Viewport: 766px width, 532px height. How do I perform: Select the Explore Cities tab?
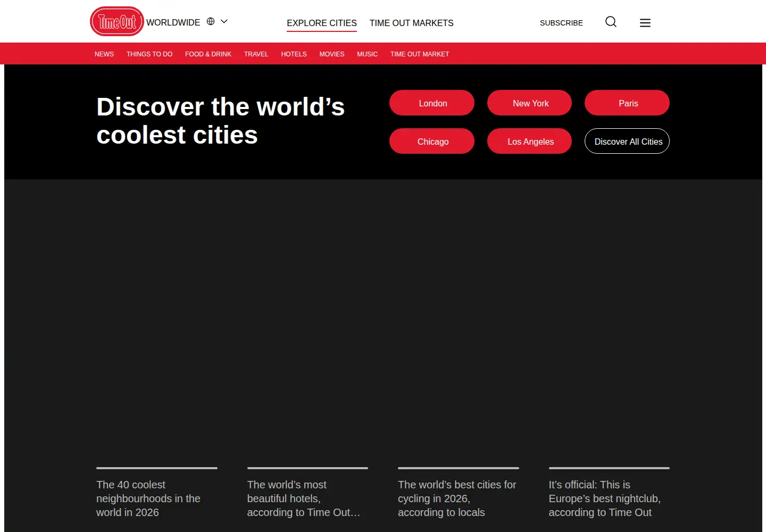coord(322,23)
